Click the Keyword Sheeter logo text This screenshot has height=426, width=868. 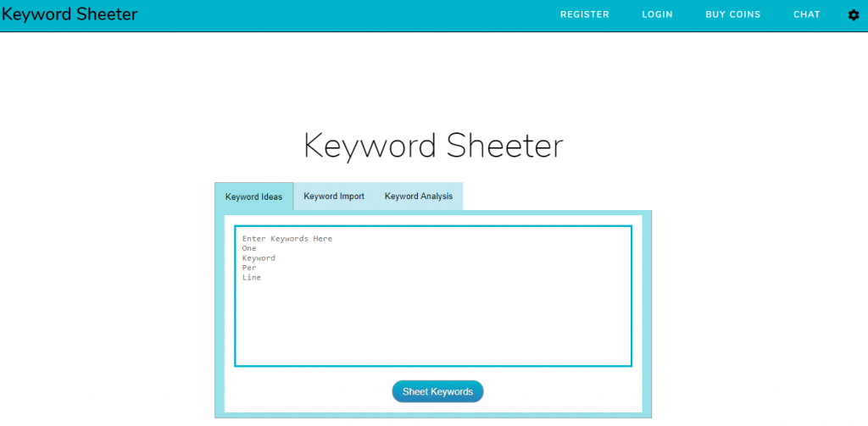[x=70, y=14]
